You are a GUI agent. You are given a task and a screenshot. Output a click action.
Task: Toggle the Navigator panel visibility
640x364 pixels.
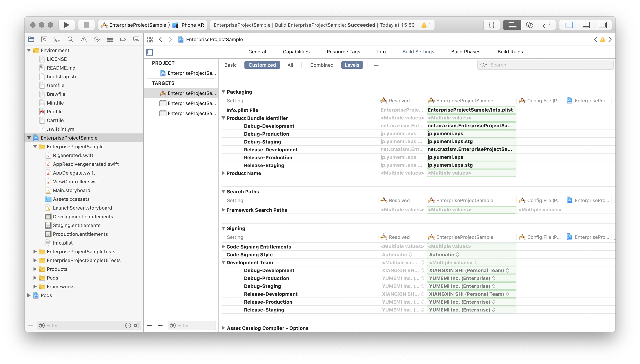click(568, 25)
